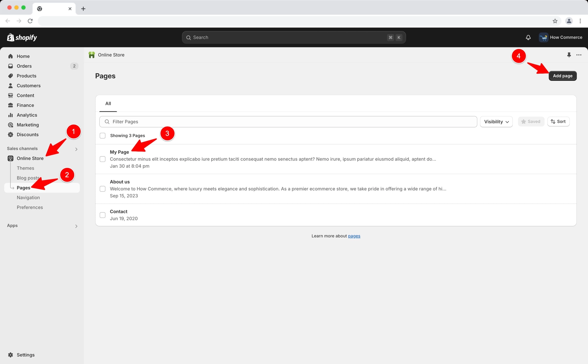Select the My Page row checkbox
Screen dimensions: 588x364
point(103,159)
